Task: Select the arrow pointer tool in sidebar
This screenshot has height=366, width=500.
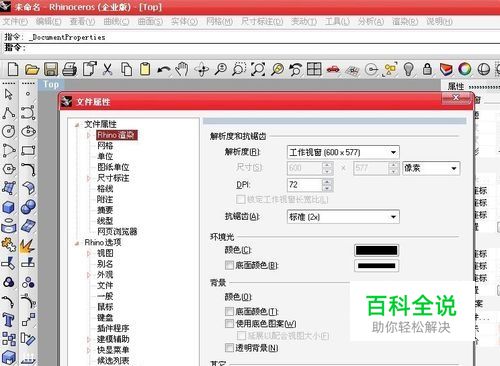Action: [8, 94]
